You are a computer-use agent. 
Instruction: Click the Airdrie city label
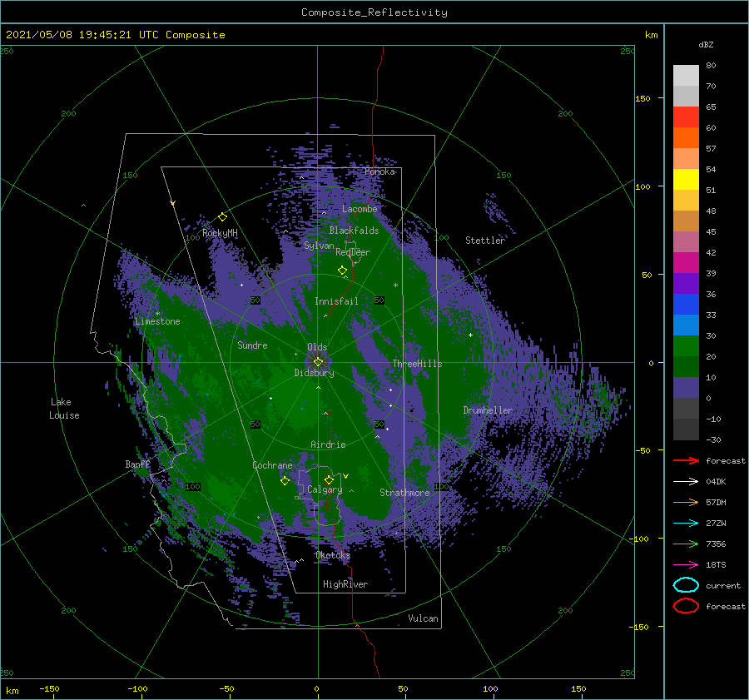tap(328, 444)
